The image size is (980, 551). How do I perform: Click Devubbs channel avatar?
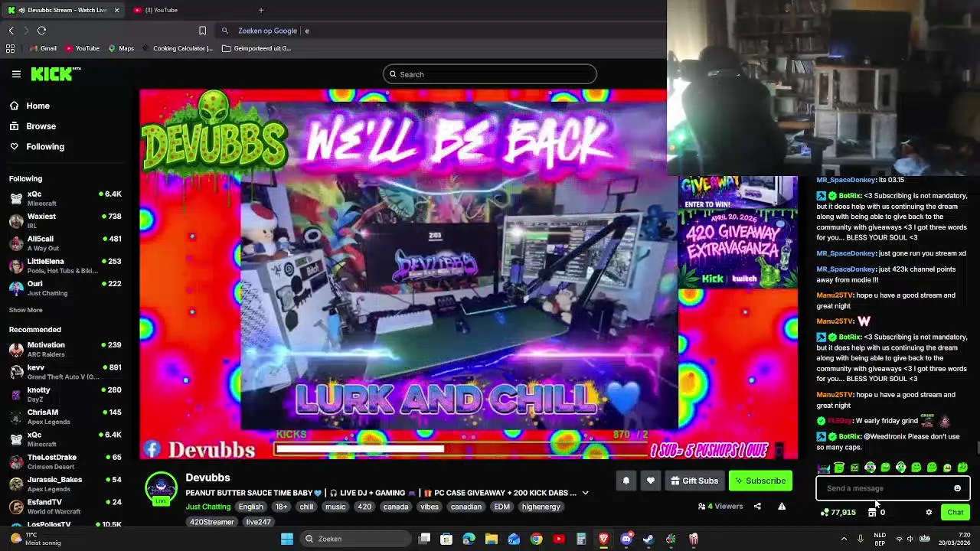click(161, 488)
